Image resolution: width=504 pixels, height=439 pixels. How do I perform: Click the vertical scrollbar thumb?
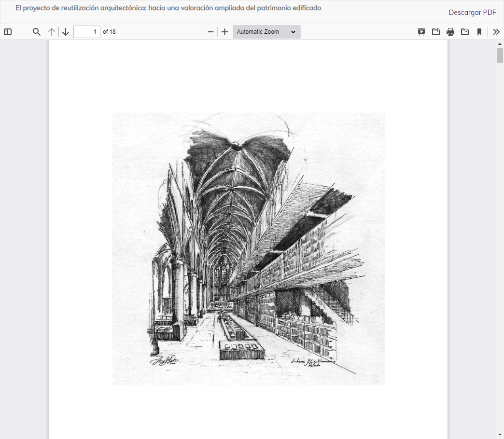500,56
